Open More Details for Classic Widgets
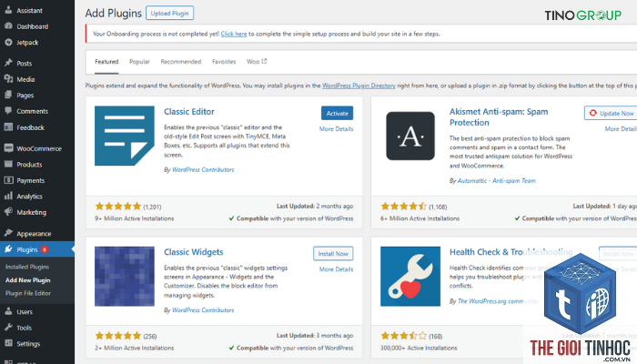This screenshot has height=364, width=637. tap(336, 269)
